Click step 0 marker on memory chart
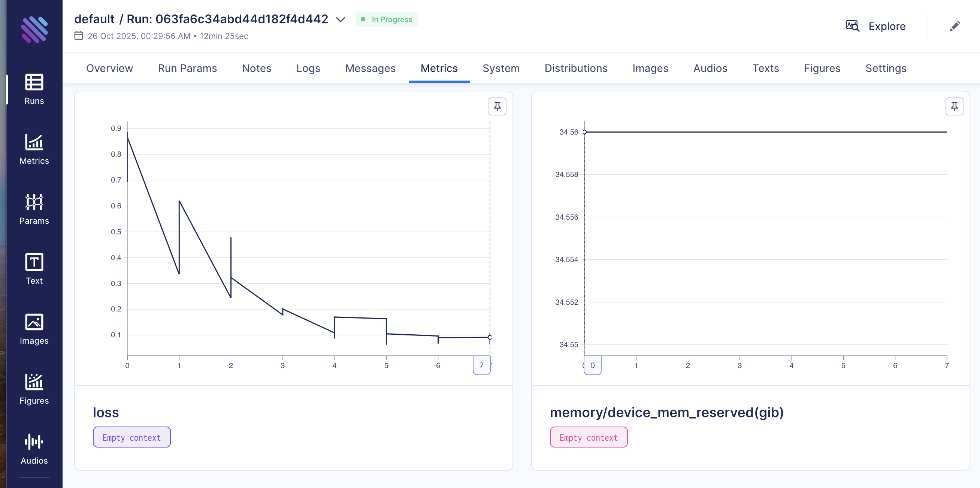The image size is (980, 488). [x=592, y=365]
